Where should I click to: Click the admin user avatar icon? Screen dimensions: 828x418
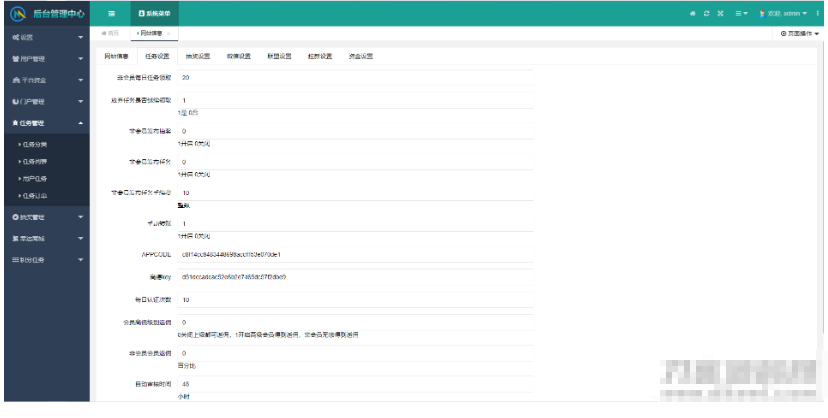point(762,14)
